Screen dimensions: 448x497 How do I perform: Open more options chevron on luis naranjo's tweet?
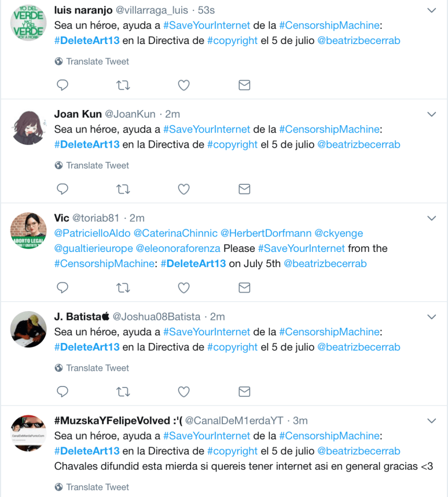tap(432, 10)
